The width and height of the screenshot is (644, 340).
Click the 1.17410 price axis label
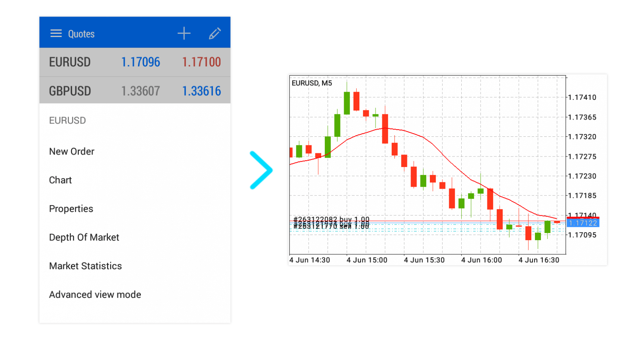582,97
